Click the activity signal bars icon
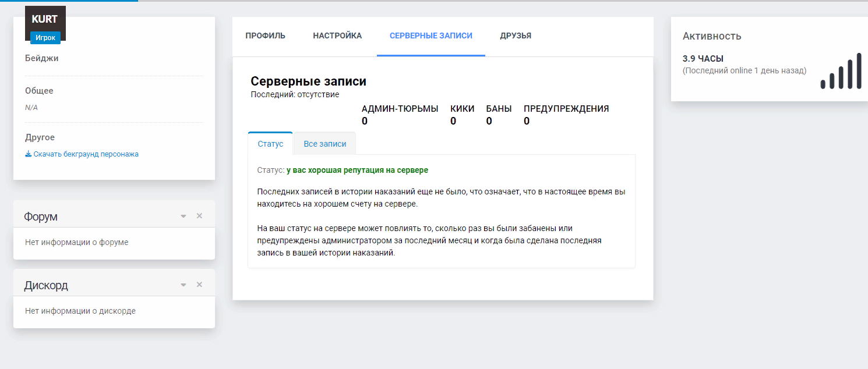 point(841,71)
